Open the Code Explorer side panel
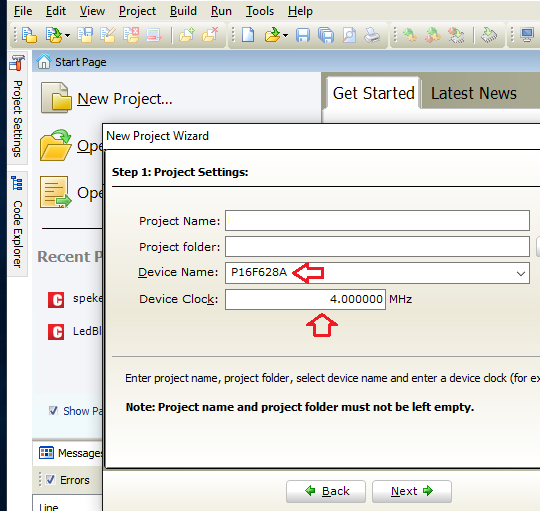The image size is (541, 511). pyautogui.click(x=17, y=223)
